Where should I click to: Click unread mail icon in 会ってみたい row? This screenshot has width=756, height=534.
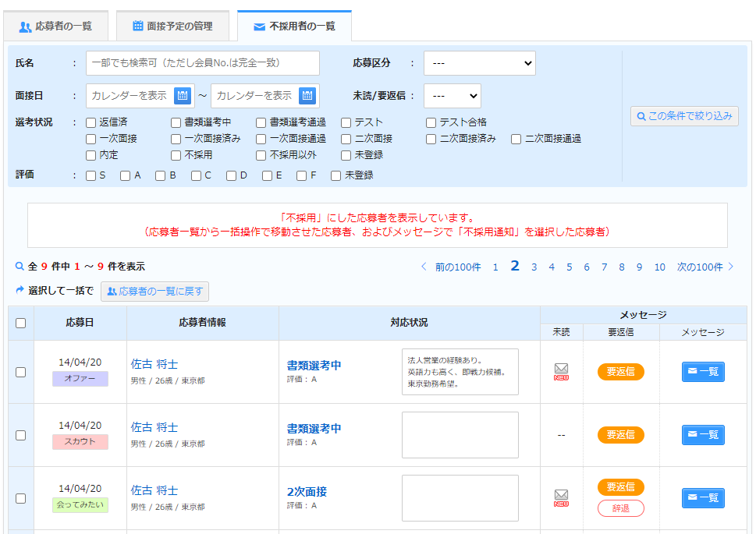[x=561, y=498]
